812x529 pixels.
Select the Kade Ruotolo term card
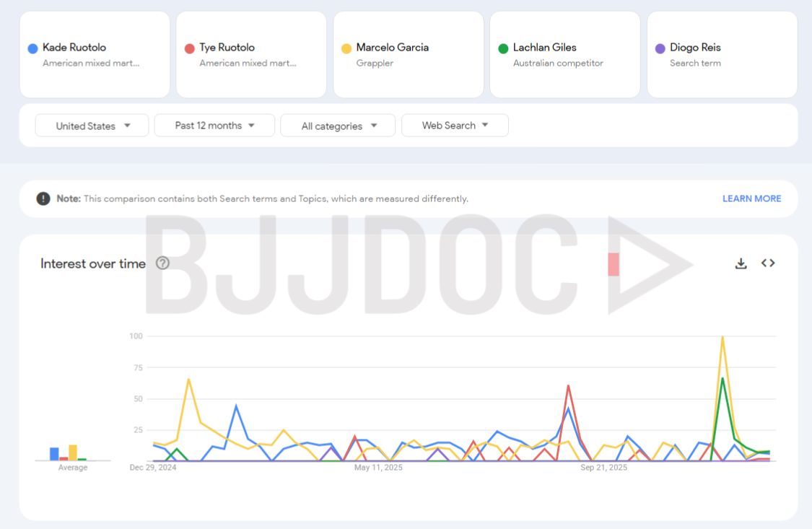[x=95, y=55]
